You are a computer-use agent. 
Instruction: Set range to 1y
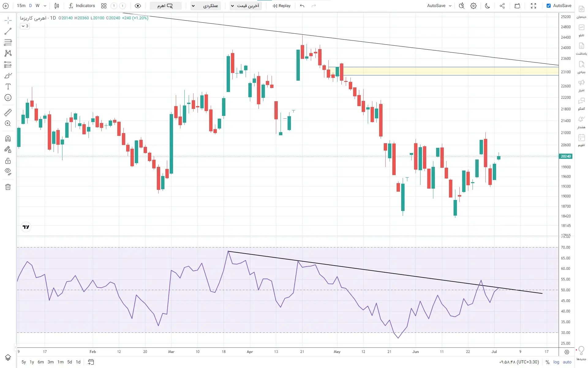tap(32, 362)
